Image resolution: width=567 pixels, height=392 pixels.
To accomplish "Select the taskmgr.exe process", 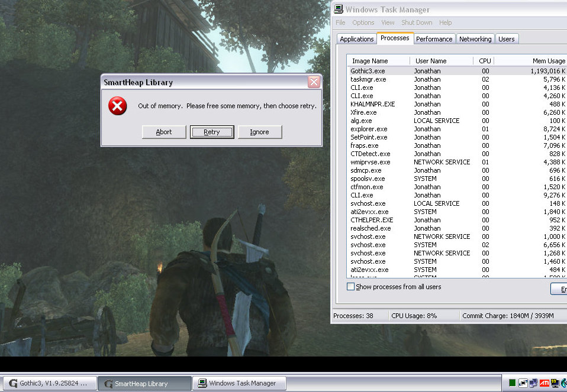I will coord(457,79).
